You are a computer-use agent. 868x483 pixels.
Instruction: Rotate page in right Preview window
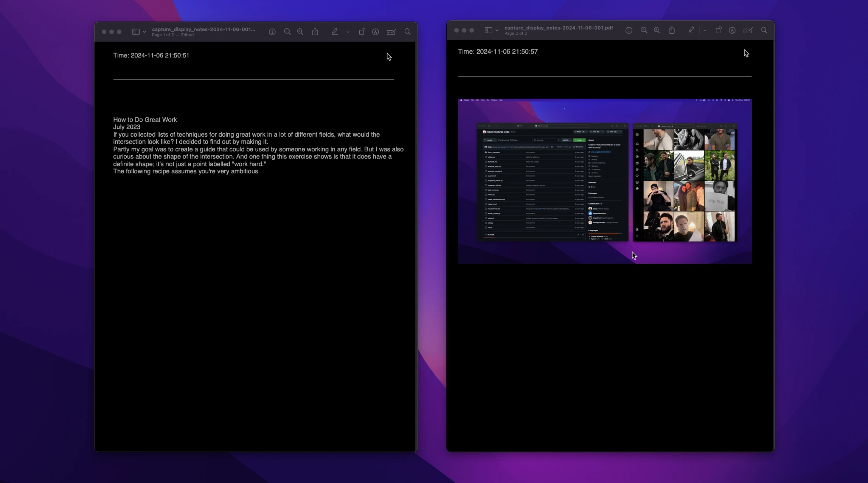tap(719, 30)
